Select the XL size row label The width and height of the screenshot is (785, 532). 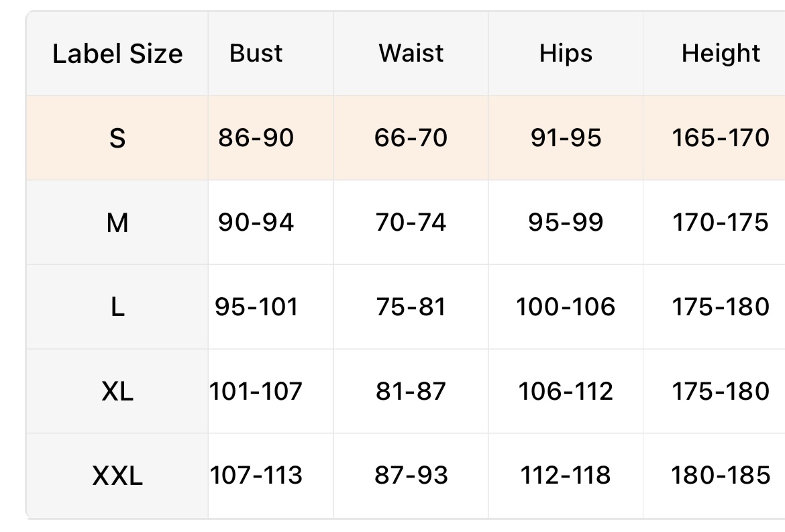tap(117, 392)
